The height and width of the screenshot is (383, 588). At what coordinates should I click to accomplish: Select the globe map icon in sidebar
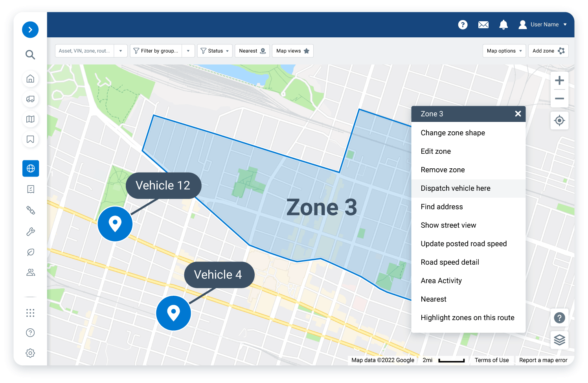(31, 168)
